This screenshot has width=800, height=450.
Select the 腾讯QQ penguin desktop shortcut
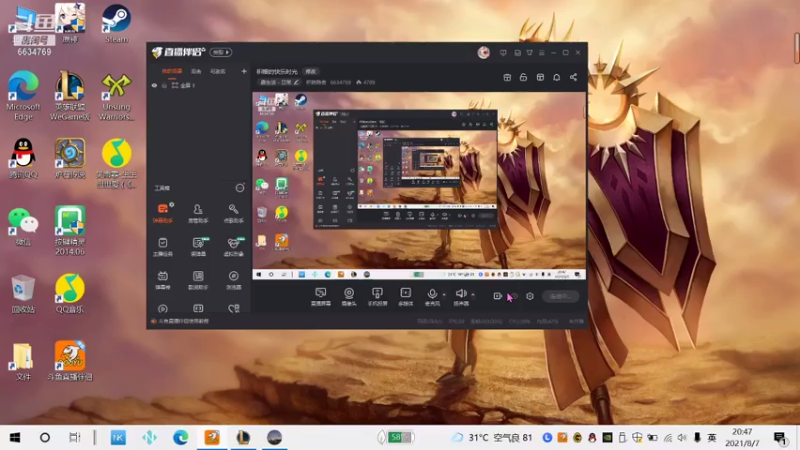coord(23,159)
